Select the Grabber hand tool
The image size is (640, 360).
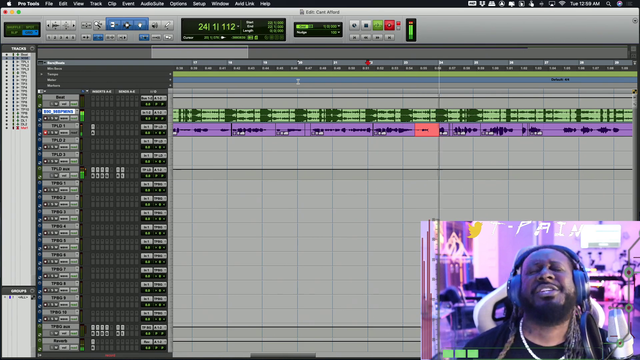[x=140, y=25]
